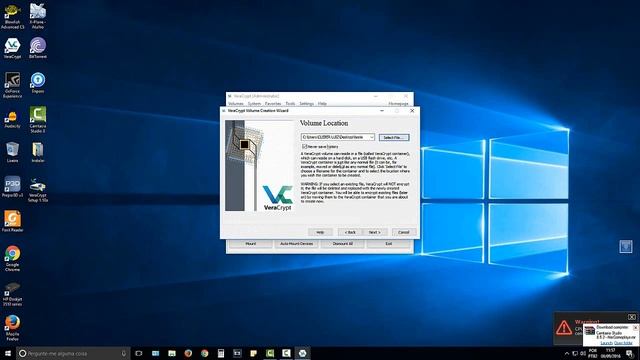Click the widget icon at the desktop's right edge
The height and width of the screenshot is (360, 640).
(626, 247)
